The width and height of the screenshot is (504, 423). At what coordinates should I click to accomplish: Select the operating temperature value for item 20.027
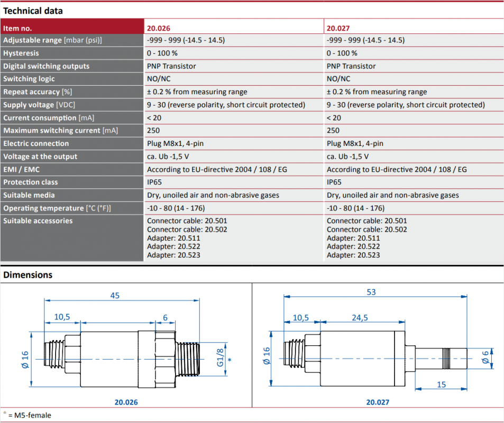(355, 208)
